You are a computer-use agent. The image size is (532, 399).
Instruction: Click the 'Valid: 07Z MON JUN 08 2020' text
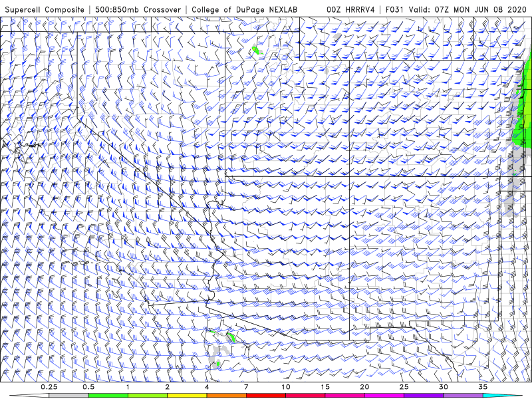[x=467, y=10]
